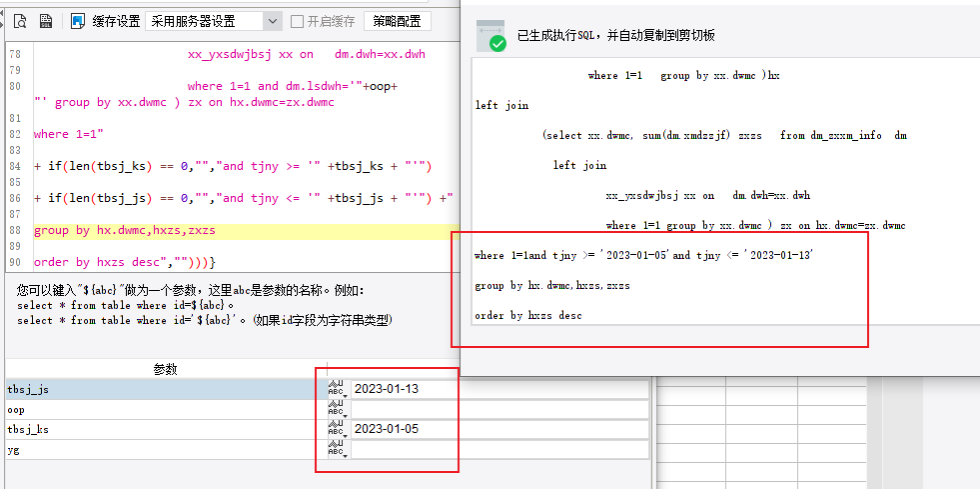Click code line 'where 1=1"' in editor
This screenshot has height=489, width=980.
[x=68, y=134]
